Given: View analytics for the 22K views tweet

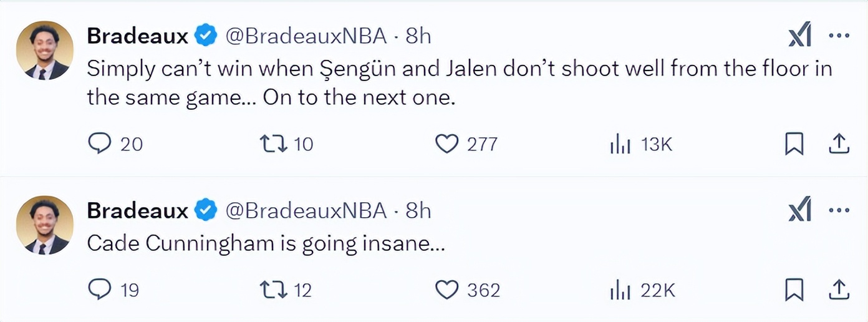Looking at the screenshot, I should click(x=620, y=290).
